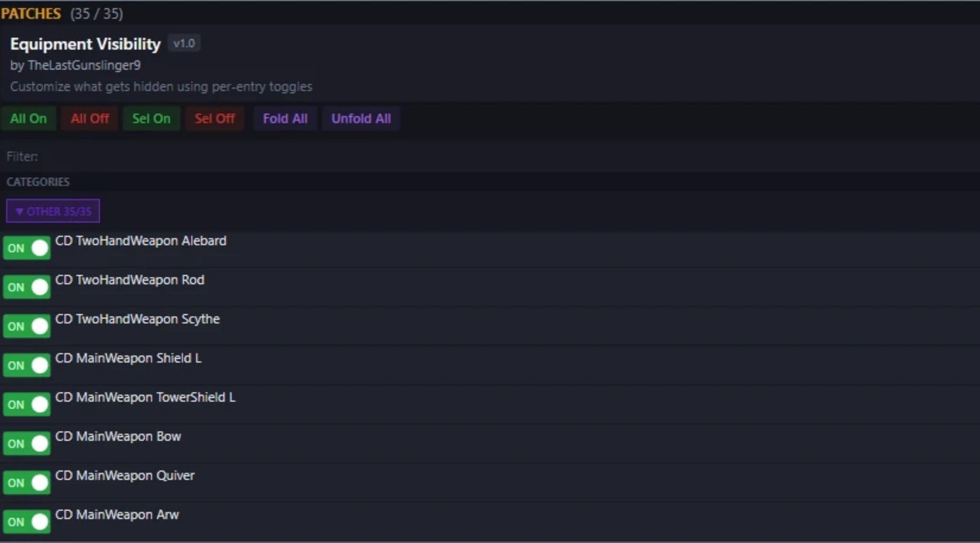The image size is (980, 543).
Task: Click the Fold All button
Action: [285, 119]
